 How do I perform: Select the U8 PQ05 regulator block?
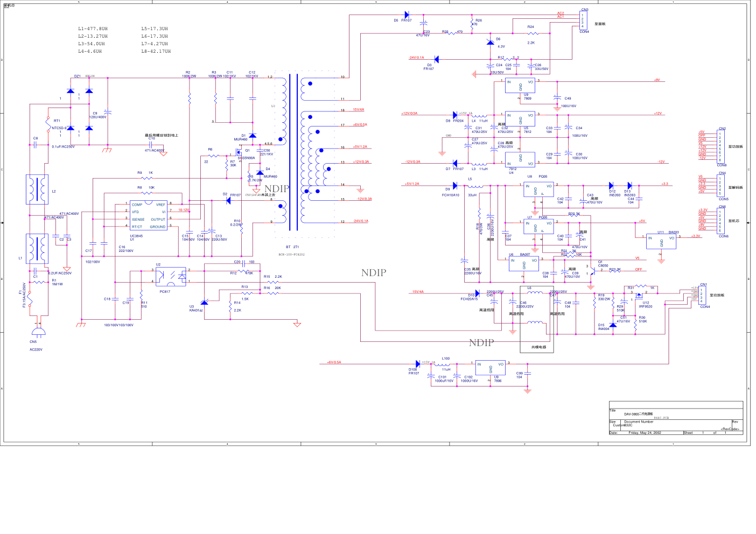click(x=538, y=189)
